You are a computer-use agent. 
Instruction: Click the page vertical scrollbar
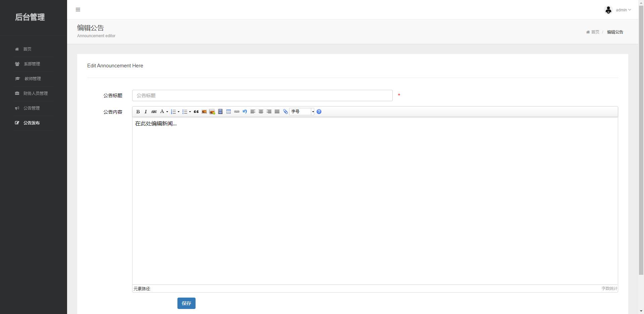tap(641, 141)
